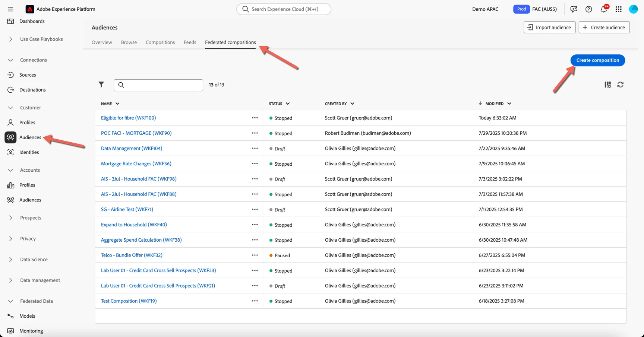This screenshot has height=337, width=644.
Task: Open Models under Federated Data
Action: coord(27,316)
